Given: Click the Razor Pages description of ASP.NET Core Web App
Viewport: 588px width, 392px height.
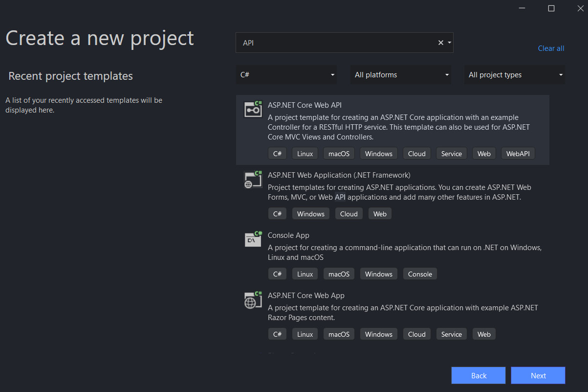Looking at the screenshot, I should (x=403, y=313).
